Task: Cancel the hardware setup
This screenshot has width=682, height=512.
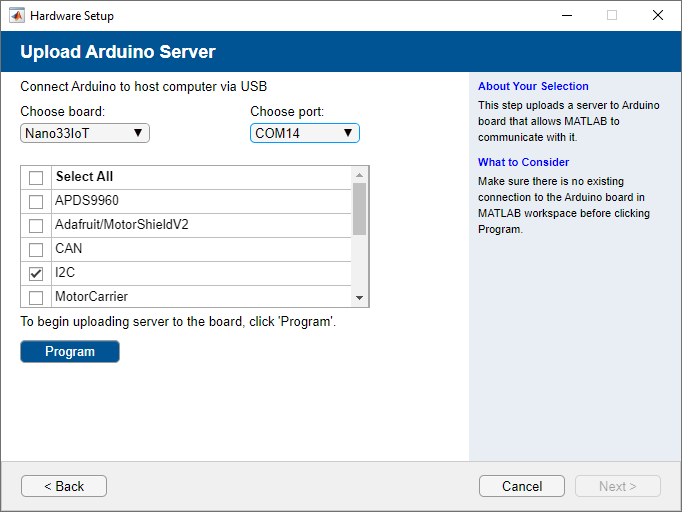Action: [x=522, y=486]
